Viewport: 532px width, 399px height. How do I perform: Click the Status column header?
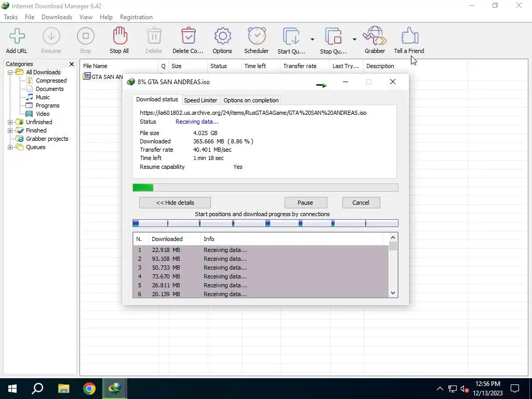[x=224, y=66]
